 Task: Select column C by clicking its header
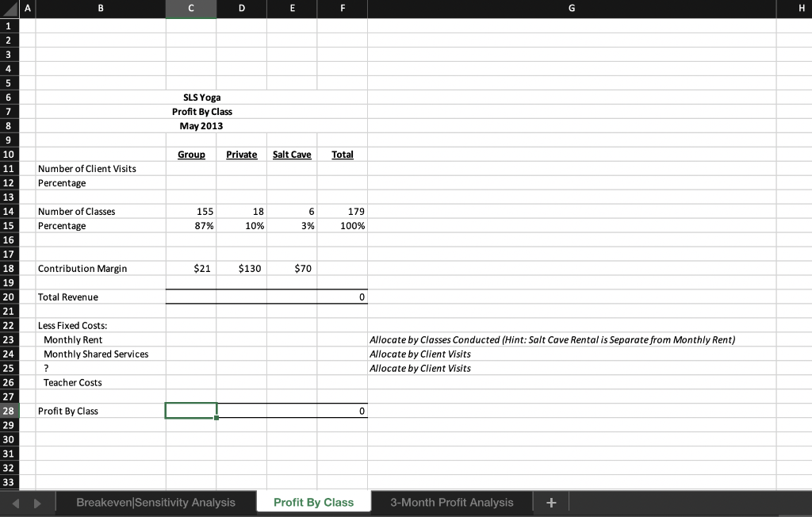(190, 8)
